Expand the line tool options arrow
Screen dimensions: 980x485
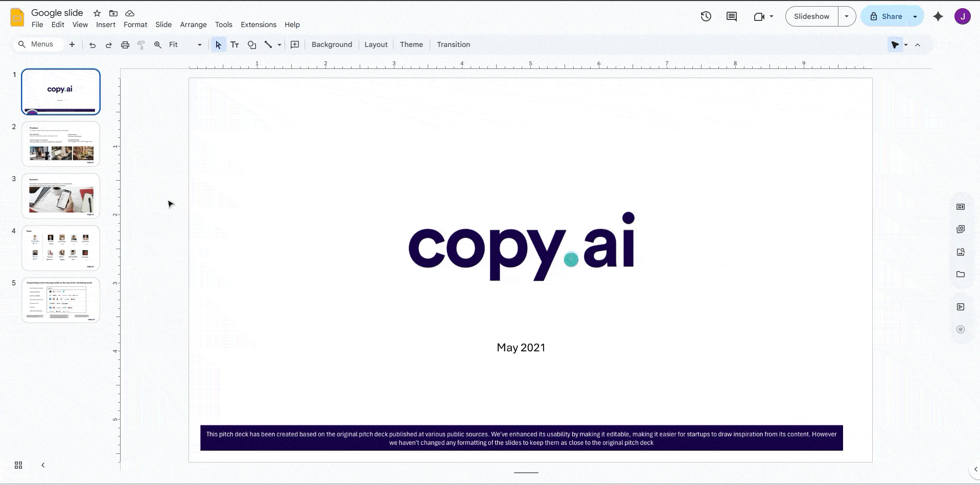(279, 44)
